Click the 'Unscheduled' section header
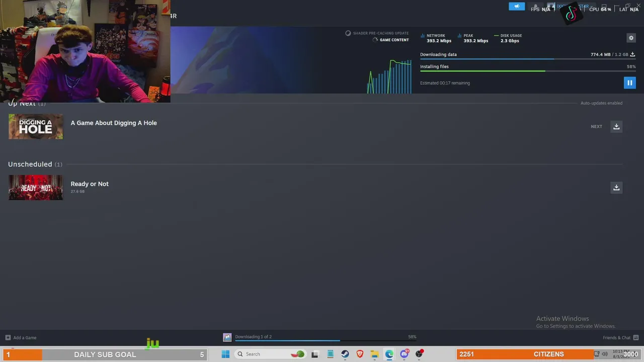Viewport: 644px width, 362px height. tap(30, 164)
